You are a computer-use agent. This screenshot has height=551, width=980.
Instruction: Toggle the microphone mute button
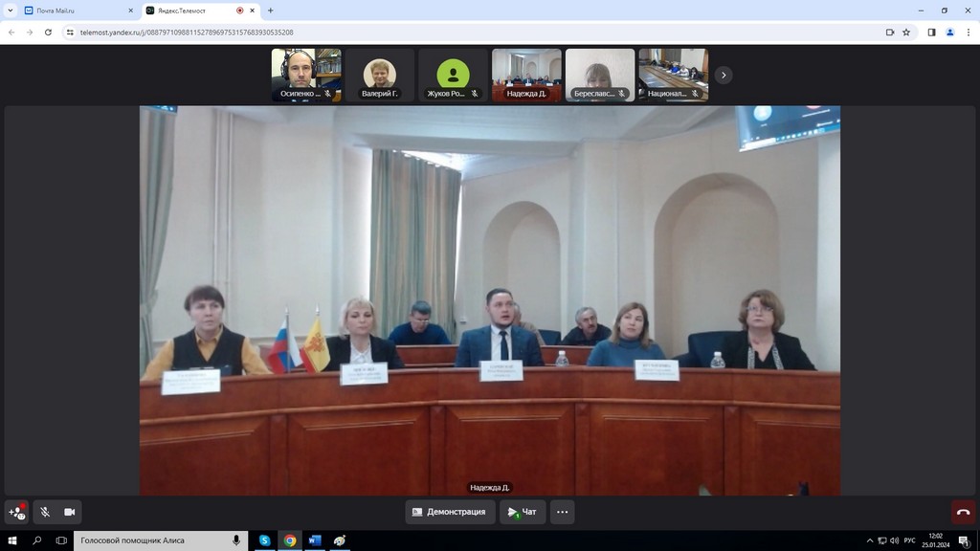pos(44,512)
